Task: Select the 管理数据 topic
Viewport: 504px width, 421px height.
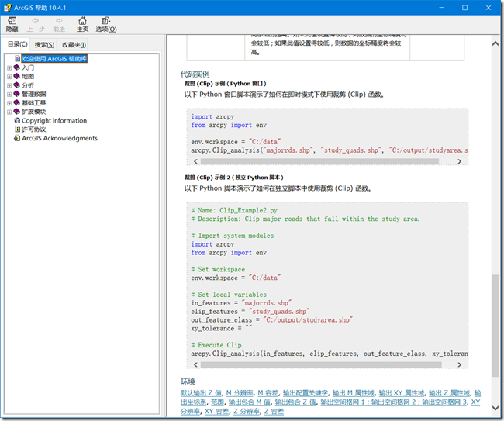Action: [x=34, y=94]
